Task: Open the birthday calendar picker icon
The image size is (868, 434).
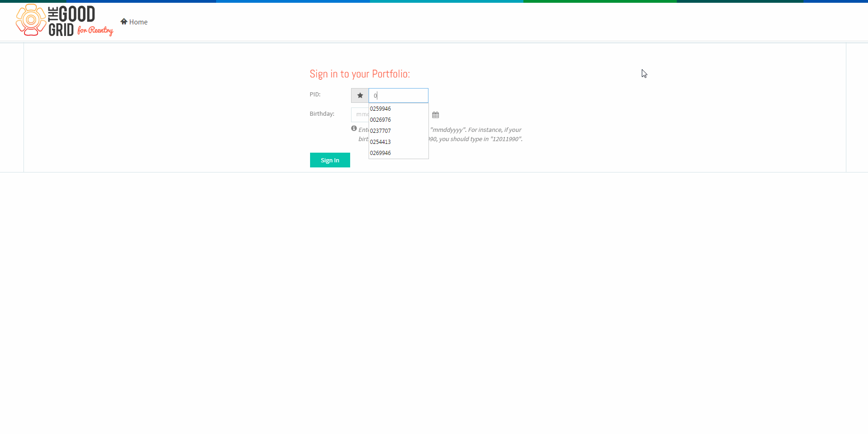Action: (435, 115)
